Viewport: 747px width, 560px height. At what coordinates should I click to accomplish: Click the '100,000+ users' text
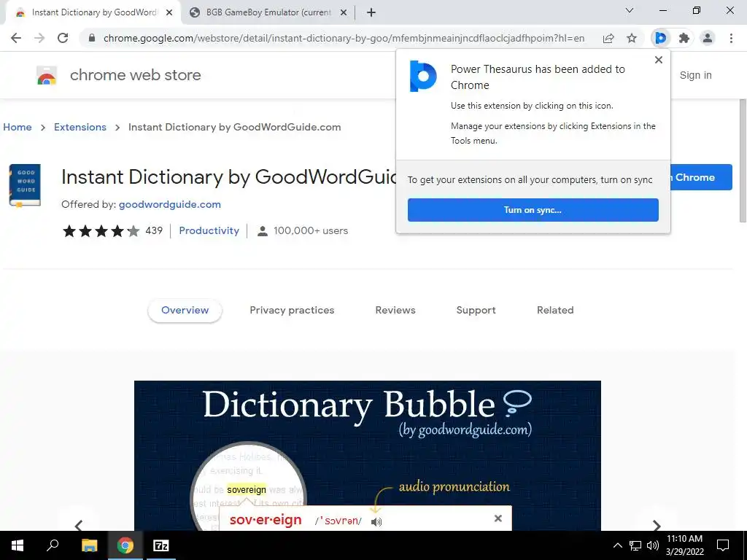(x=311, y=231)
